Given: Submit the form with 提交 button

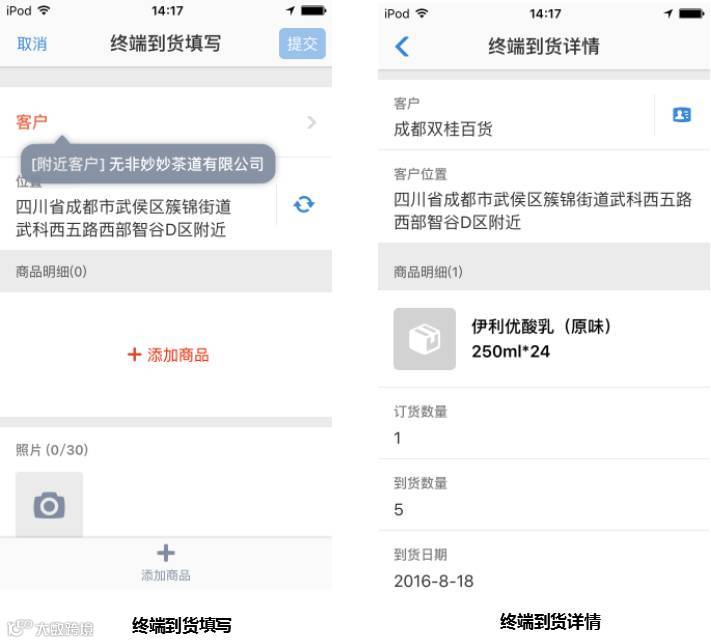Looking at the screenshot, I should click(302, 44).
